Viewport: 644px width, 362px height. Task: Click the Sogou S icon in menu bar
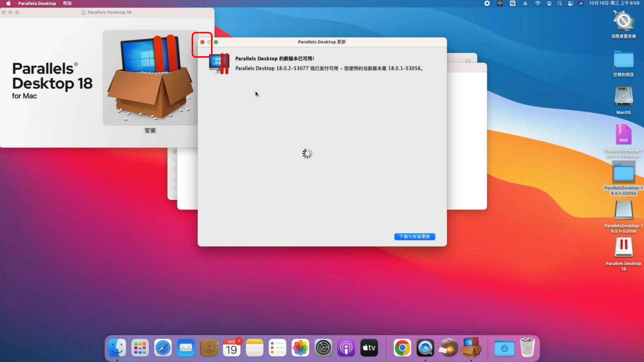coord(513,3)
